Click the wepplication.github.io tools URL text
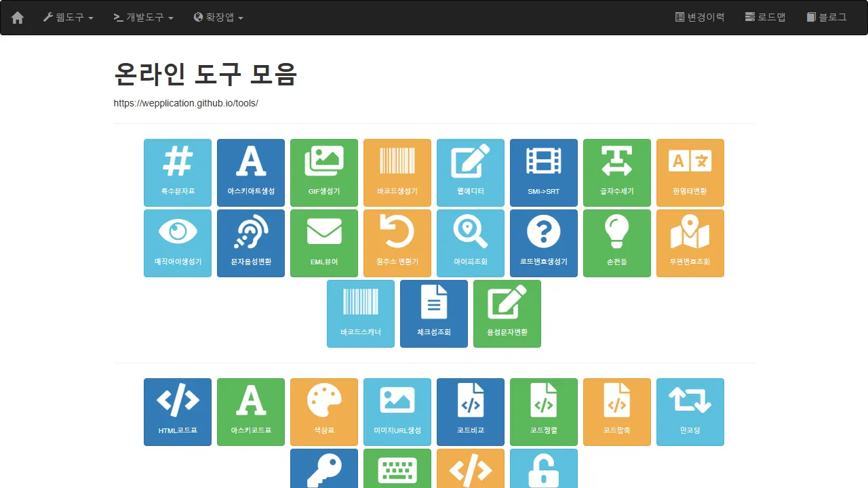This screenshot has width=868, height=488. 186,103
